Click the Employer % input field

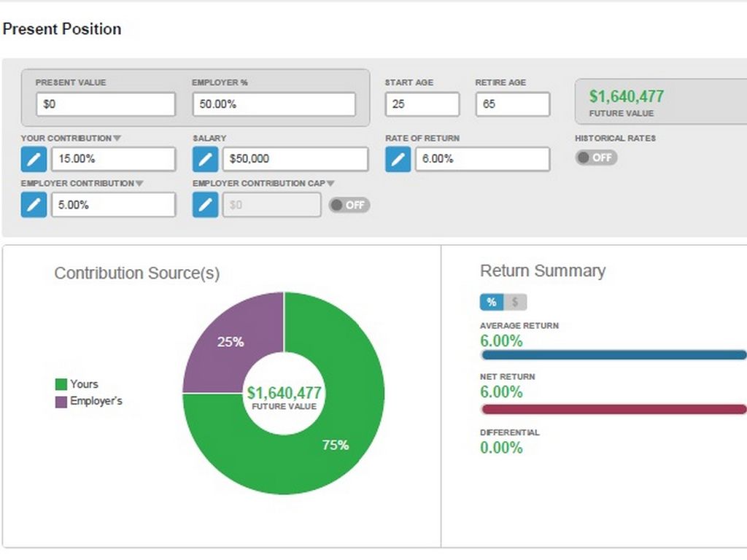pos(274,104)
